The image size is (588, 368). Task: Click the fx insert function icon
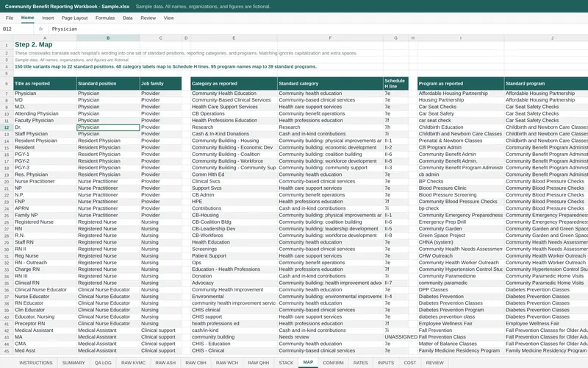click(x=41, y=29)
